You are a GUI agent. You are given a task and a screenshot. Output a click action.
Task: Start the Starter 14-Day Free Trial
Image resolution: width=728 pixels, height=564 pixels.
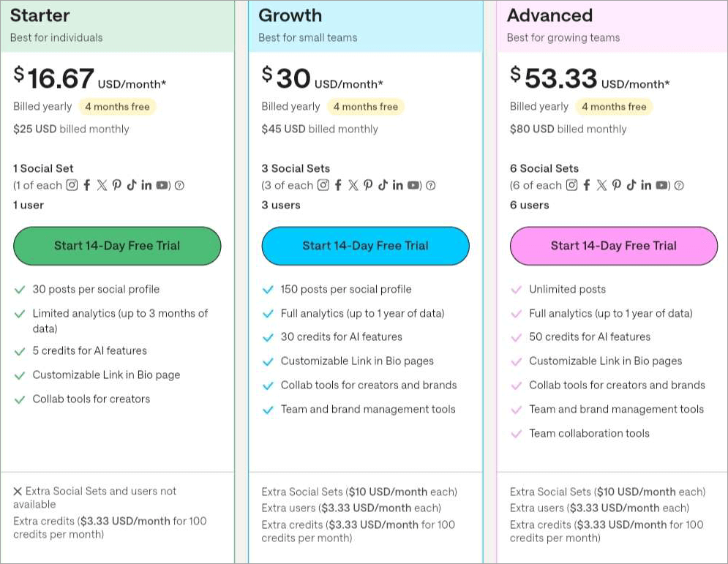117,246
